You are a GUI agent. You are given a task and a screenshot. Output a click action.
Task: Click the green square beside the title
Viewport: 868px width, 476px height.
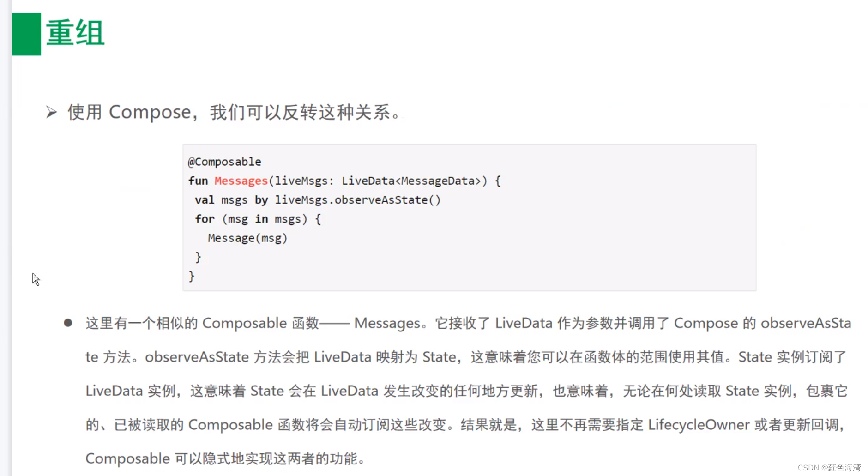click(x=26, y=34)
